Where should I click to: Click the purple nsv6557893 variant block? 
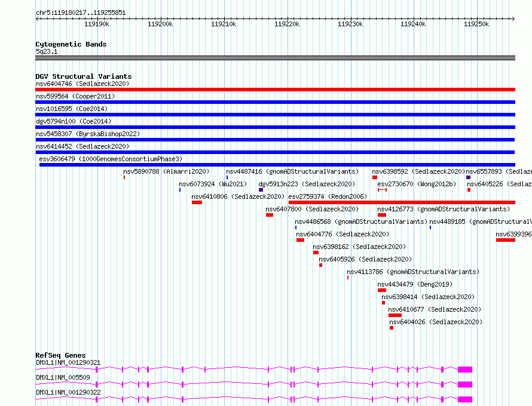[468, 177]
